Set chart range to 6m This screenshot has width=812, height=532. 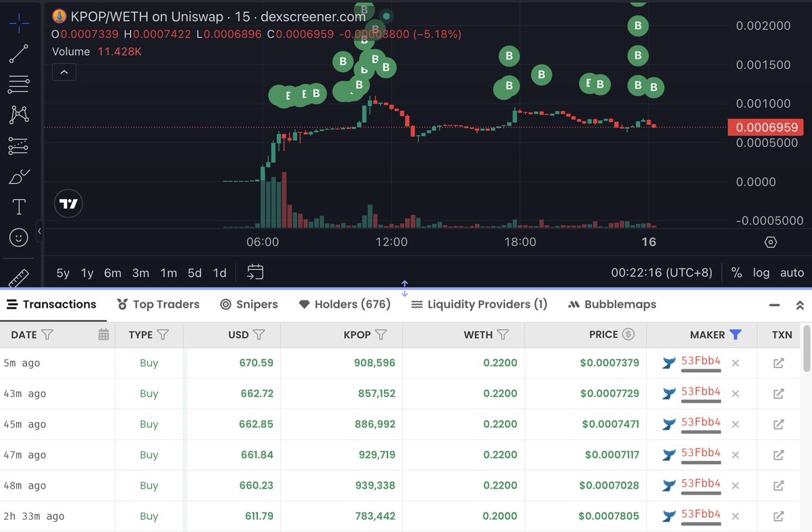[112, 273]
